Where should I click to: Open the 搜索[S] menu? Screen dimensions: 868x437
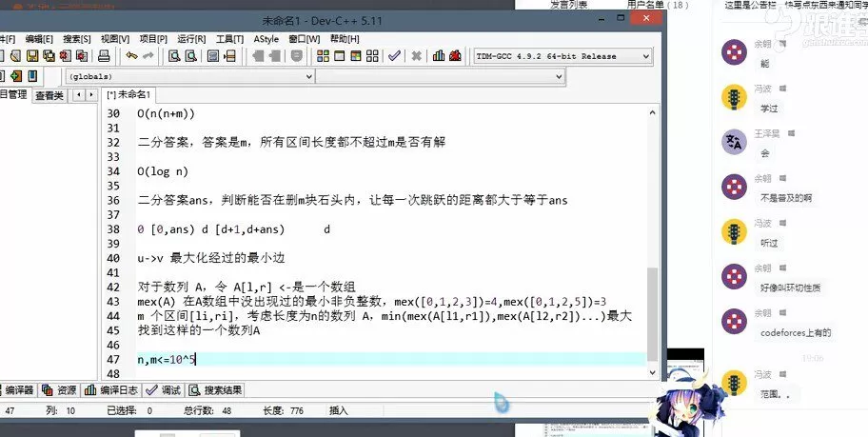(77, 39)
